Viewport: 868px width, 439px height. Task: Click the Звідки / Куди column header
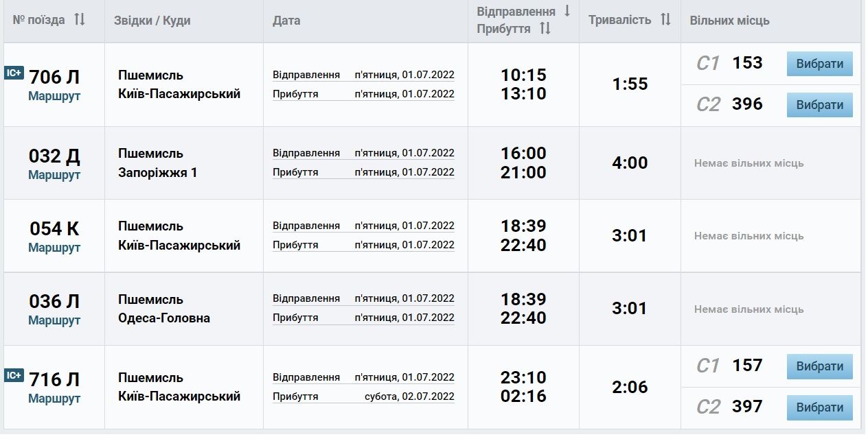pos(152,21)
